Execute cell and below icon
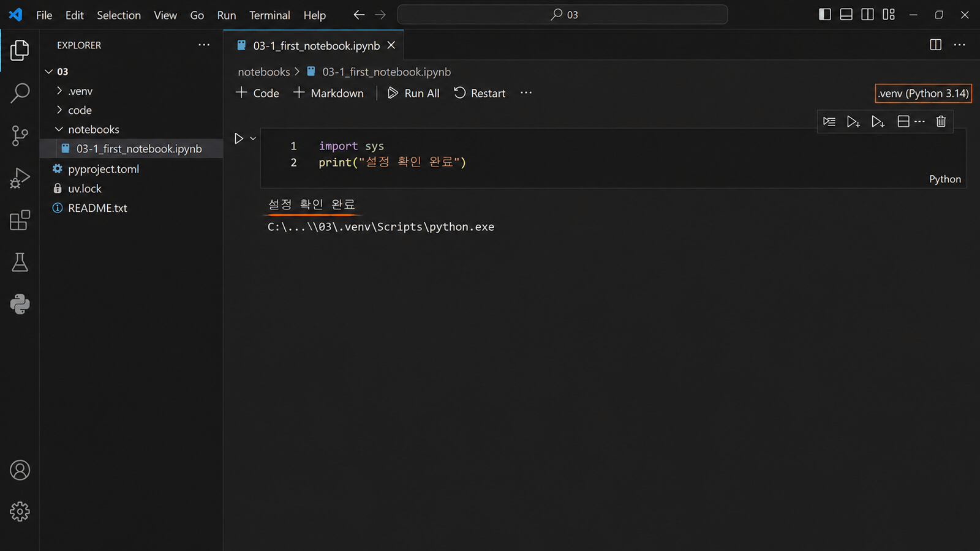This screenshot has width=980, height=551. 878,122
